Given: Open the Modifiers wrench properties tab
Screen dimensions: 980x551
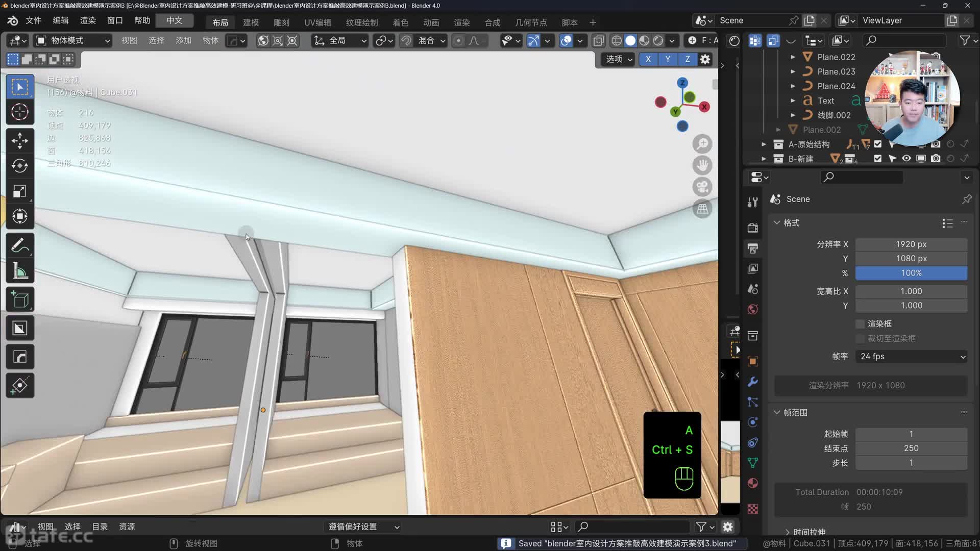Looking at the screenshot, I should 752,382.
